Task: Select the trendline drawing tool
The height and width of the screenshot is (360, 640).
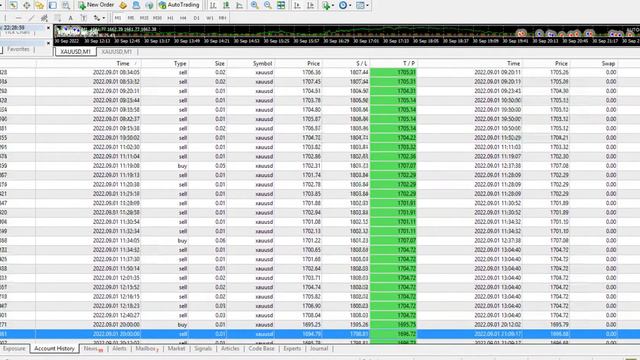Action: coord(31,18)
